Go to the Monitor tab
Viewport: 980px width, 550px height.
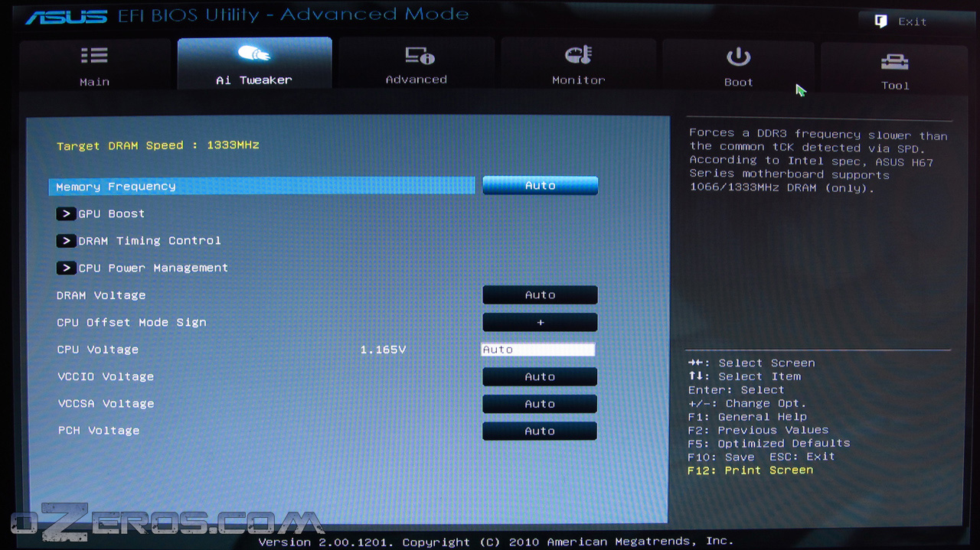point(578,66)
